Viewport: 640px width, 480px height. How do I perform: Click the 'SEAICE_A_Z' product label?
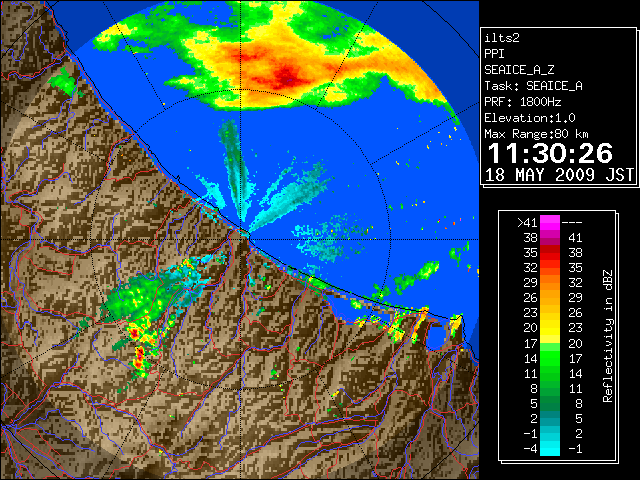coord(519,70)
